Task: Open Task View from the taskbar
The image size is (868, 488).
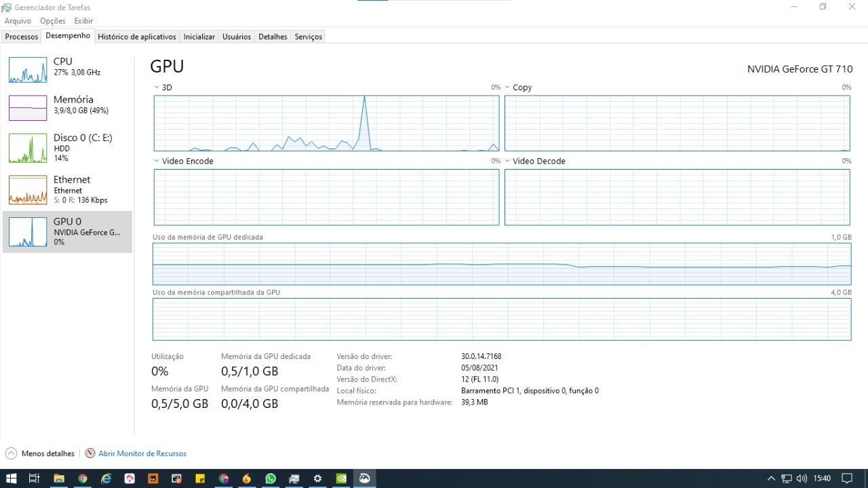Action: [x=34, y=478]
